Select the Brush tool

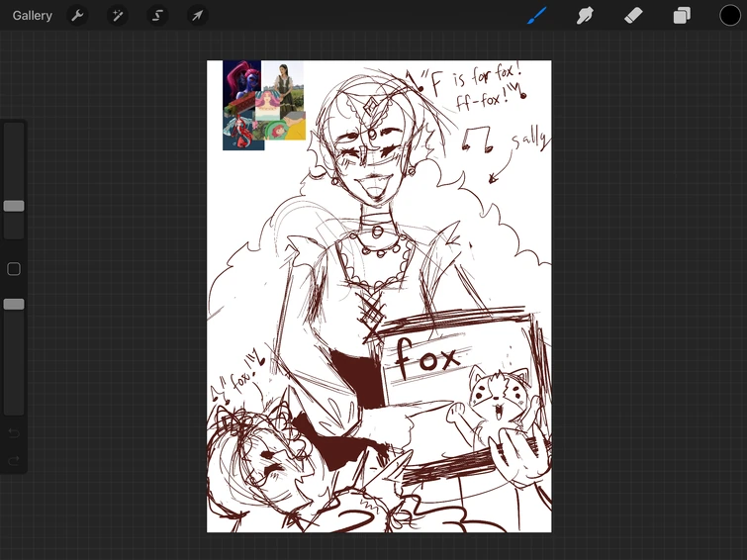tap(537, 16)
